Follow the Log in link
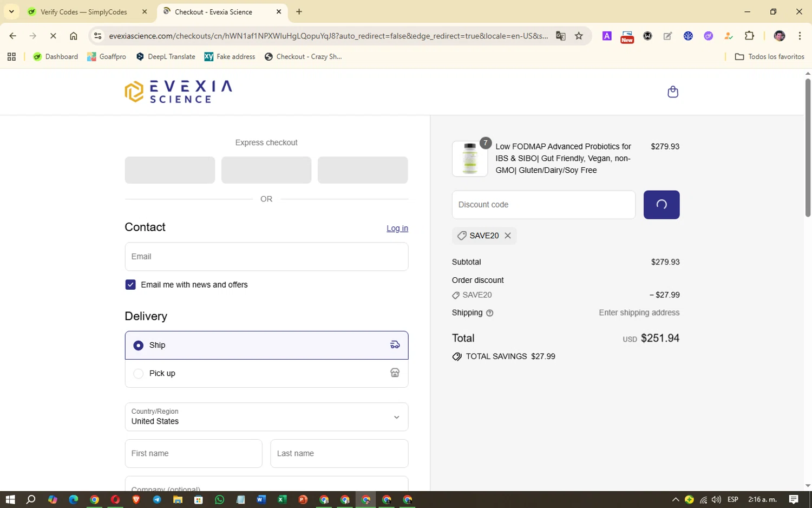This screenshot has height=508, width=812. [x=397, y=229]
